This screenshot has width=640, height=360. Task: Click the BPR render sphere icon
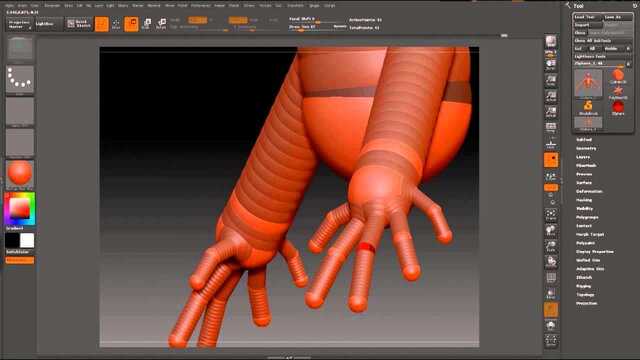pos(551,41)
